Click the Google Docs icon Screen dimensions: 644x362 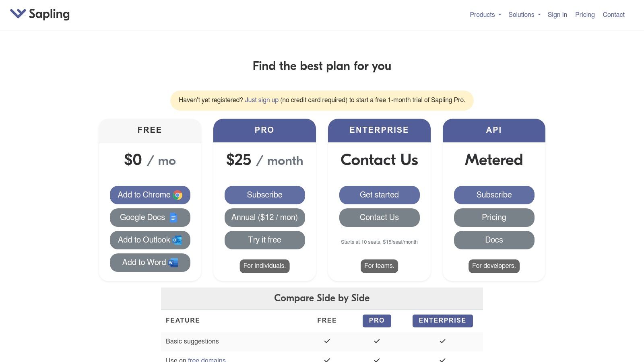173,218
